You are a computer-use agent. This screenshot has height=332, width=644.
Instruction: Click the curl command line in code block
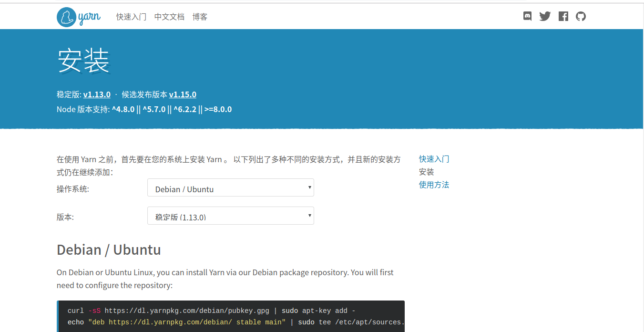(x=211, y=311)
